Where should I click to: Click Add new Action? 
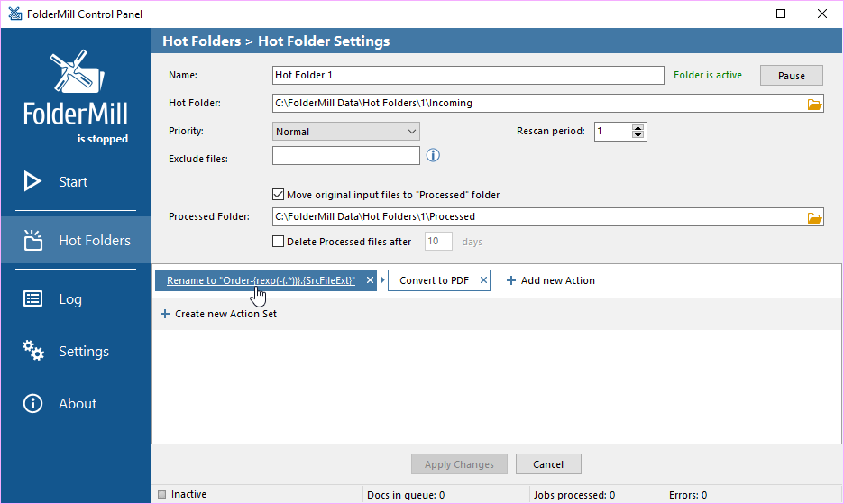coord(551,280)
